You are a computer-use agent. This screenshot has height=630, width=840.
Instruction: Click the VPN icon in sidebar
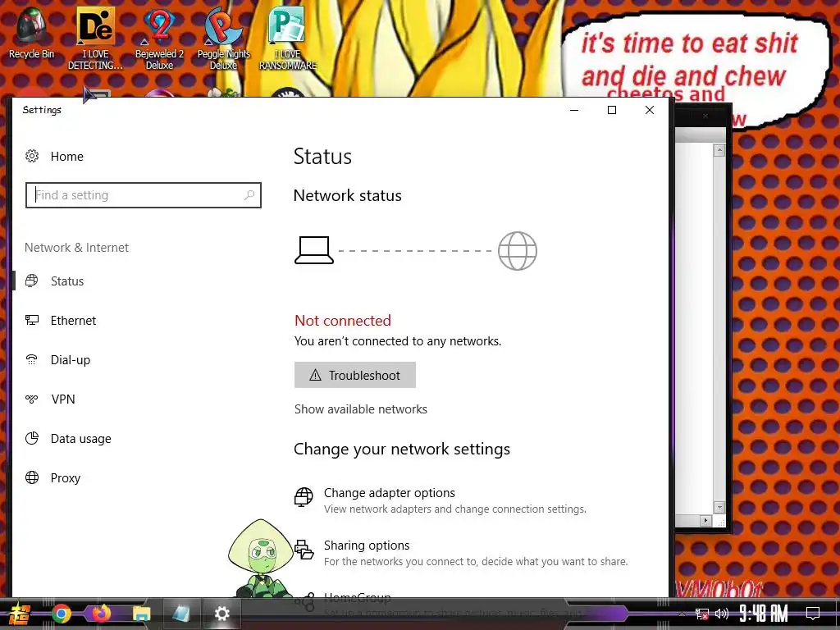tap(32, 399)
